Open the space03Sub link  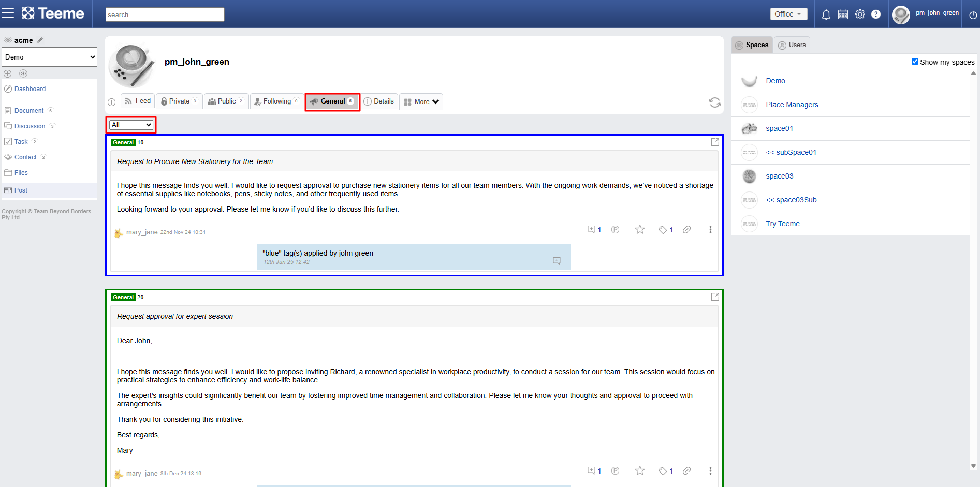pos(791,200)
